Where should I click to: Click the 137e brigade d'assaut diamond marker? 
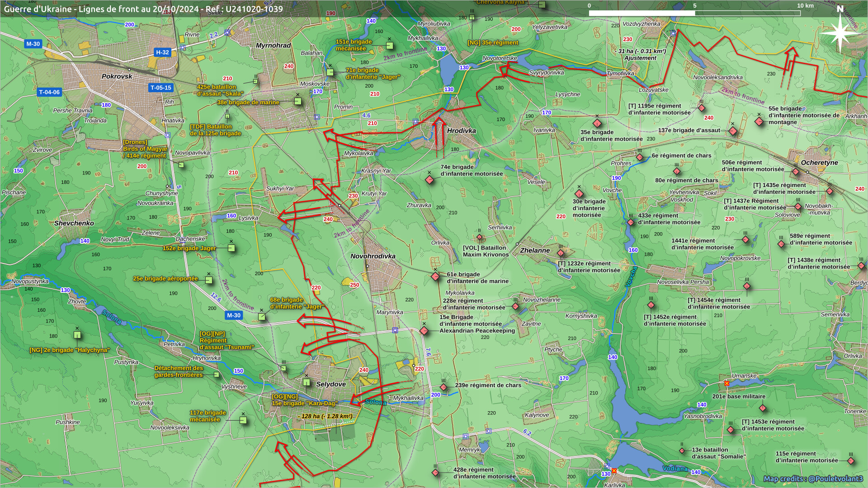733,131
